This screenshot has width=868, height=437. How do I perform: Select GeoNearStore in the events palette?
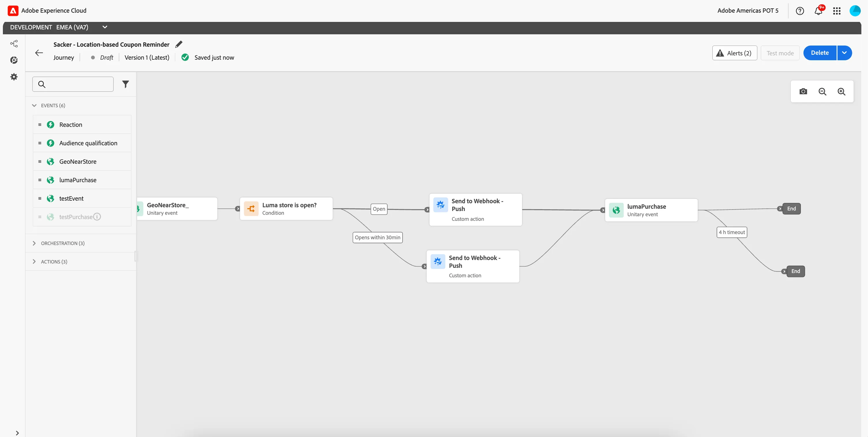pyautogui.click(x=82, y=161)
